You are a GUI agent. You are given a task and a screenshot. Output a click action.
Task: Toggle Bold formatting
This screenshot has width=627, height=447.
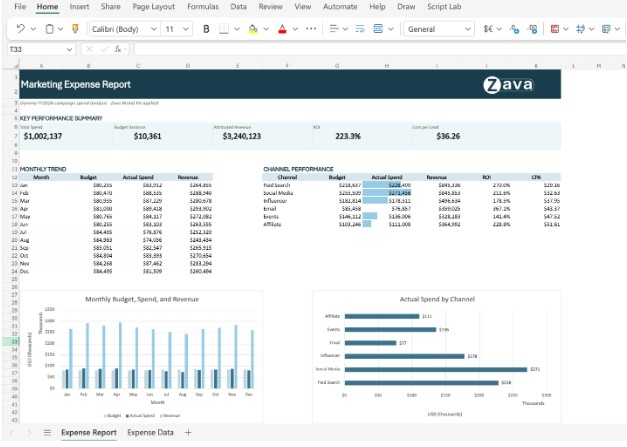[206, 29]
